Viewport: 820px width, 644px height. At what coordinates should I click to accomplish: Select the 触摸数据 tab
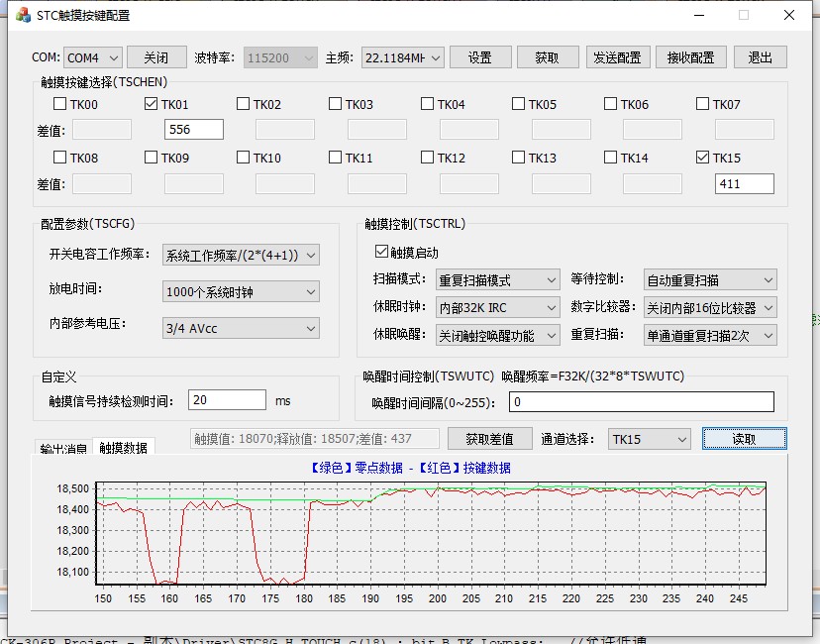tap(124, 447)
